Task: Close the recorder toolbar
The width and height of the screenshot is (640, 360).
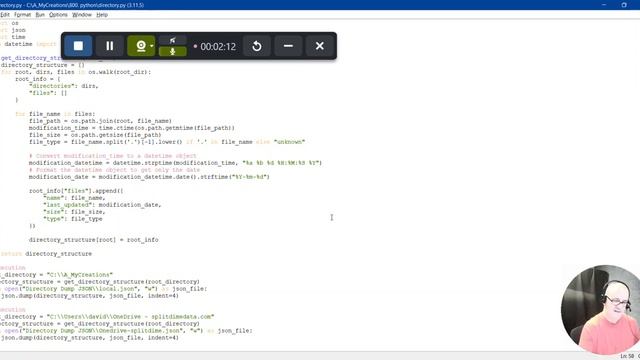Action: [320, 46]
